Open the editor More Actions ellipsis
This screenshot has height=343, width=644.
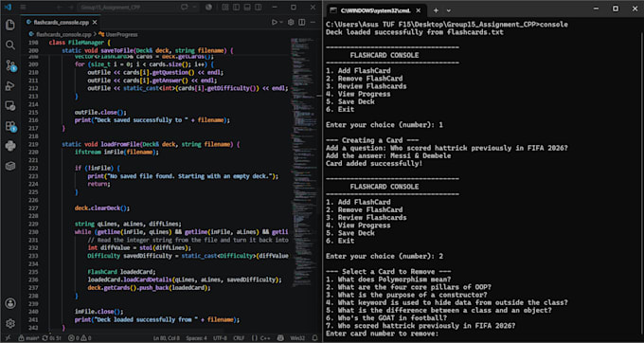313,22
